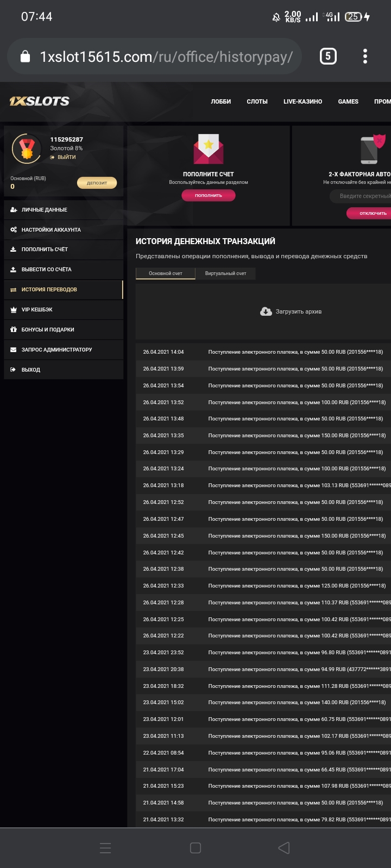Click the cloud download archive icon
The image size is (391, 868).
[x=266, y=311]
